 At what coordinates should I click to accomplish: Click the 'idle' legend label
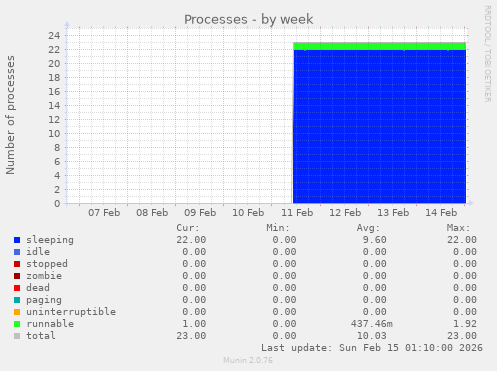pyautogui.click(x=38, y=252)
